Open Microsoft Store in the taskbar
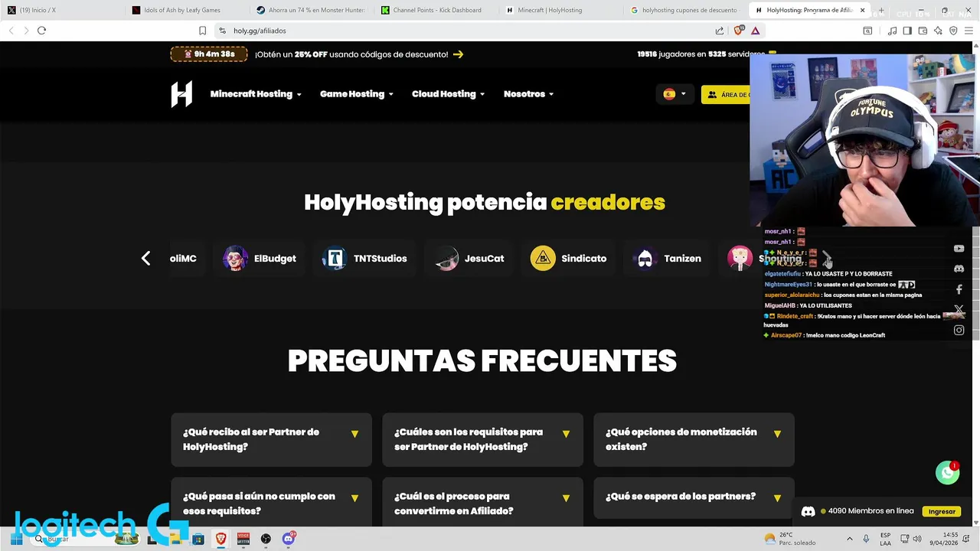 tap(198, 539)
